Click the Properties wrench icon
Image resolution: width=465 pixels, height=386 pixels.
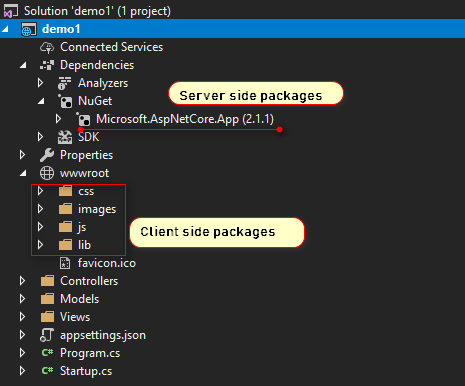[x=47, y=155]
